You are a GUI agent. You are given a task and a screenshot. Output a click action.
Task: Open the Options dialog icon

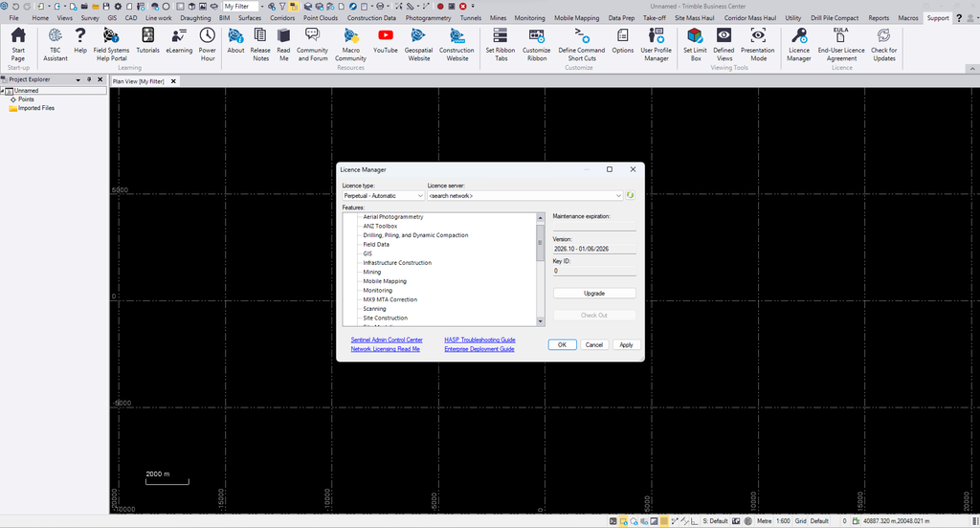622,40
